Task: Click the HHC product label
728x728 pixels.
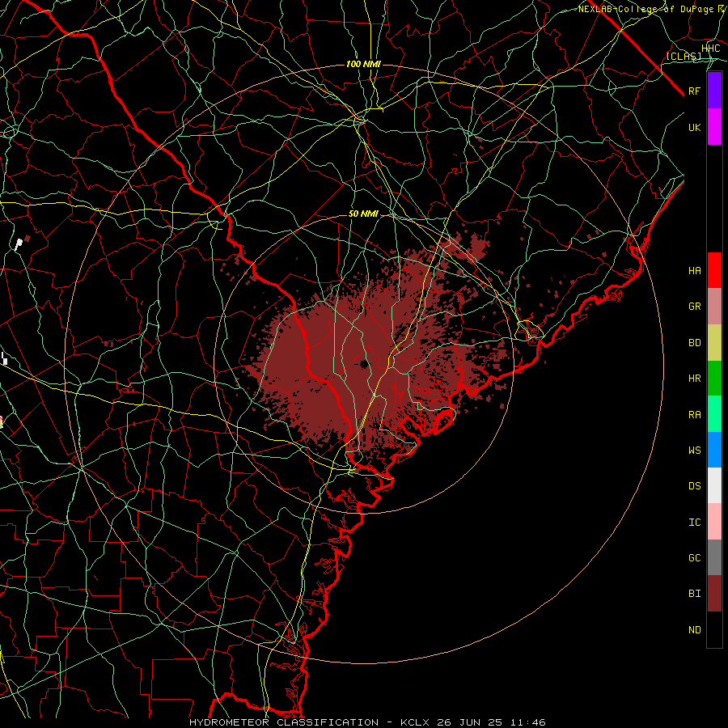Action: [x=710, y=49]
